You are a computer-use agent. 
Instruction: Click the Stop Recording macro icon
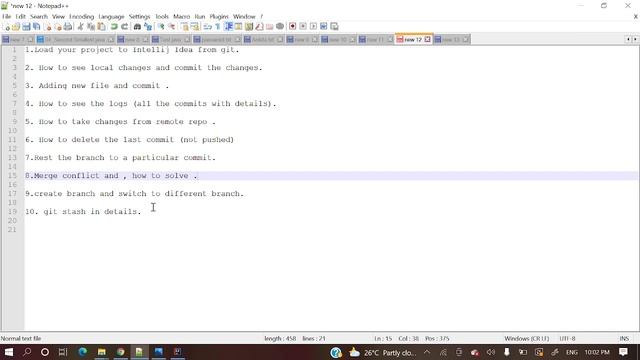(303, 27)
